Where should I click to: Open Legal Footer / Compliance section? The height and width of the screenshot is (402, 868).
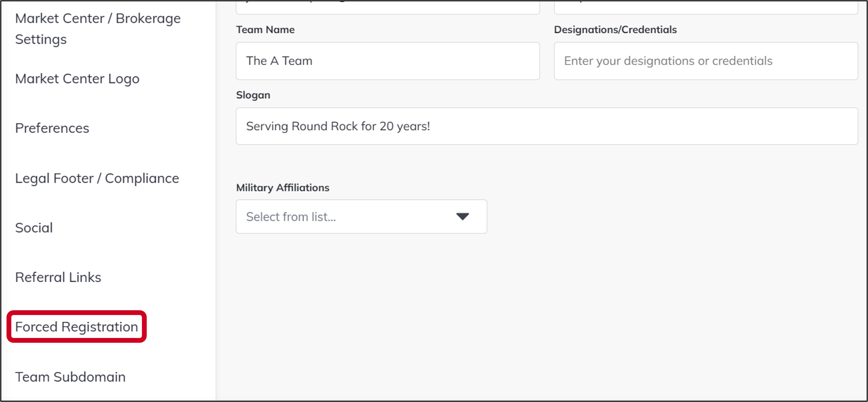pyautogui.click(x=97, y=178)
